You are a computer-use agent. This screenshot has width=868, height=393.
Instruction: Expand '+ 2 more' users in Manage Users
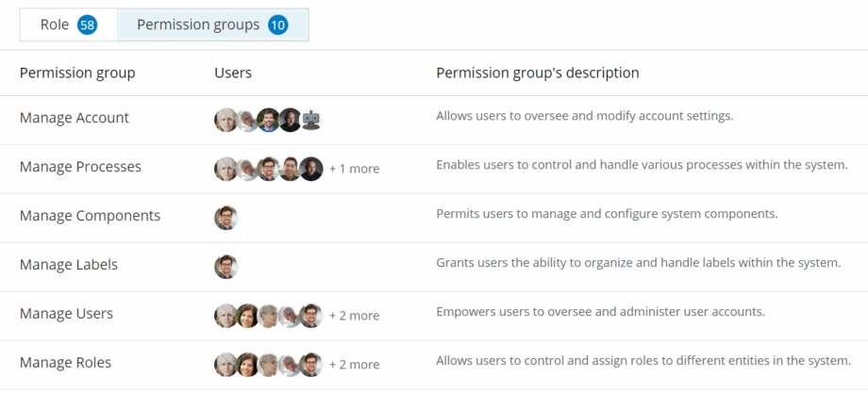coord(354,317)
